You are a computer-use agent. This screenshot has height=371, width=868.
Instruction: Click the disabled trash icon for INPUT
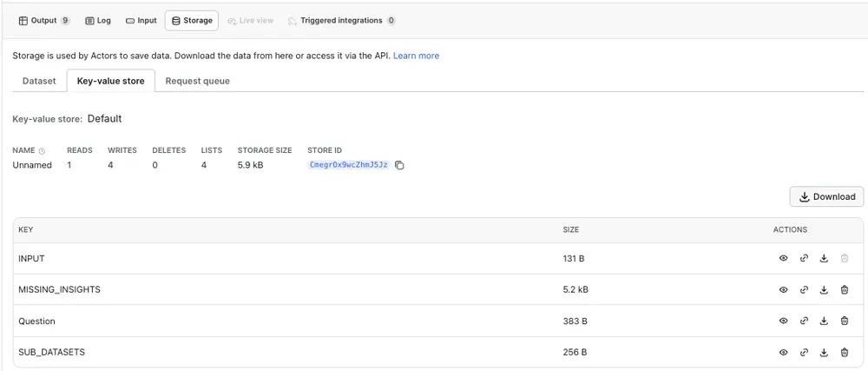pos(845,258)
